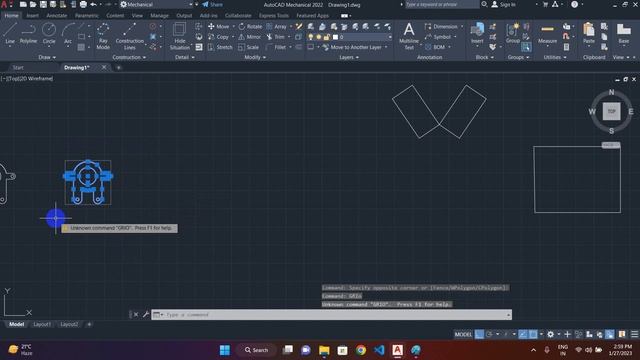The image size is (640, 360).
Task: Add new layout with plus tab
Action: coord(89,324)
